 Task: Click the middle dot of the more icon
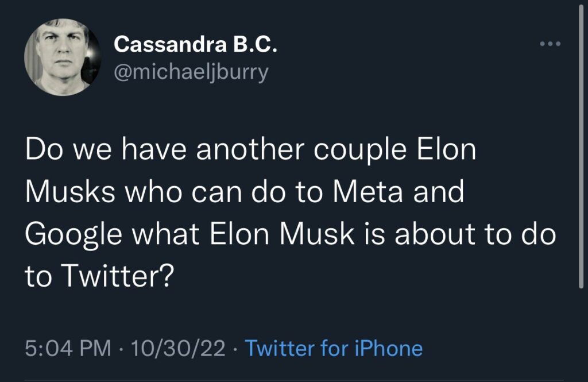point(550,44)
